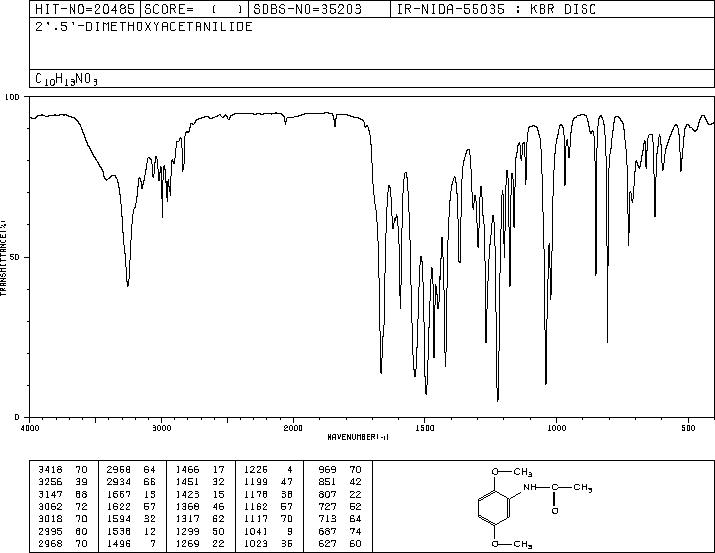Select peak value 1269 in the table
Image resolution: width=715 pixels, height=553 pixels.
point(187,544)
